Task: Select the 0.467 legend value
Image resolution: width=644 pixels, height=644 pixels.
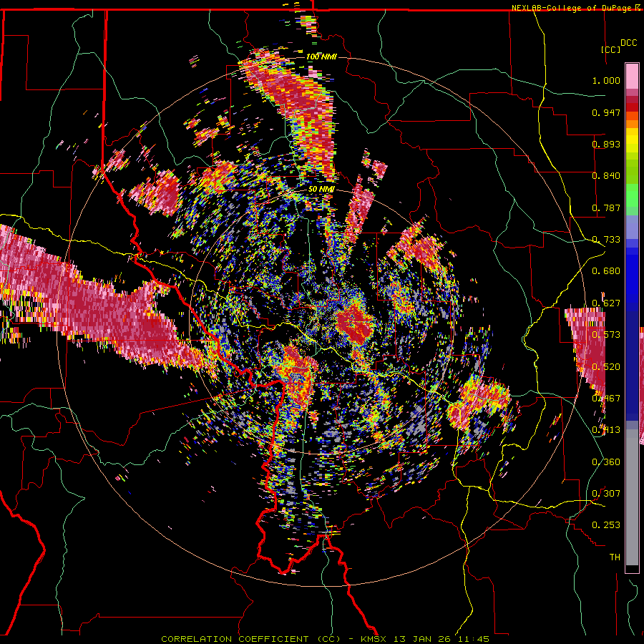Action: 606,399
